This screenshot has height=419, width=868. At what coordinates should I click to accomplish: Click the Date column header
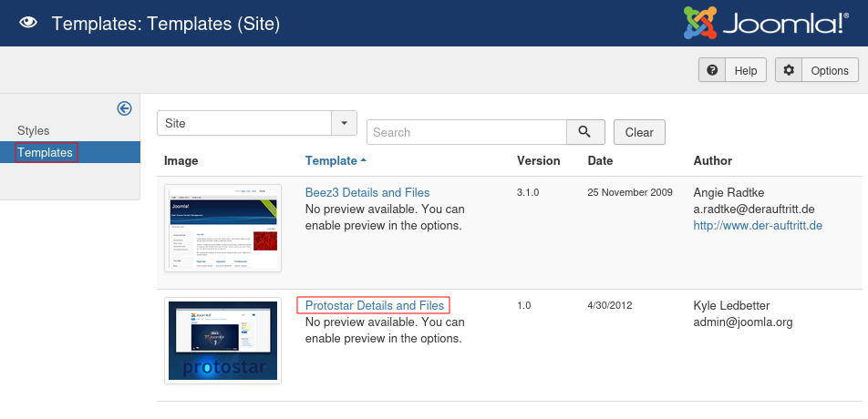600,161
